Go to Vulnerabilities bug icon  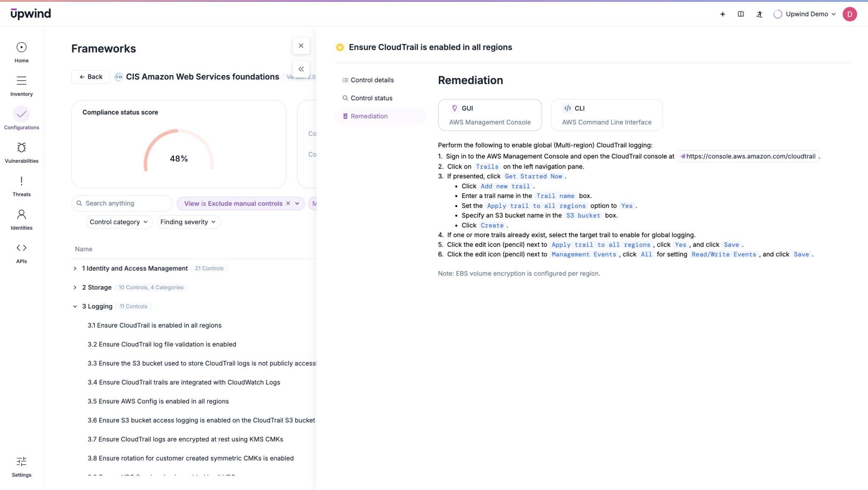coord(21,148)
